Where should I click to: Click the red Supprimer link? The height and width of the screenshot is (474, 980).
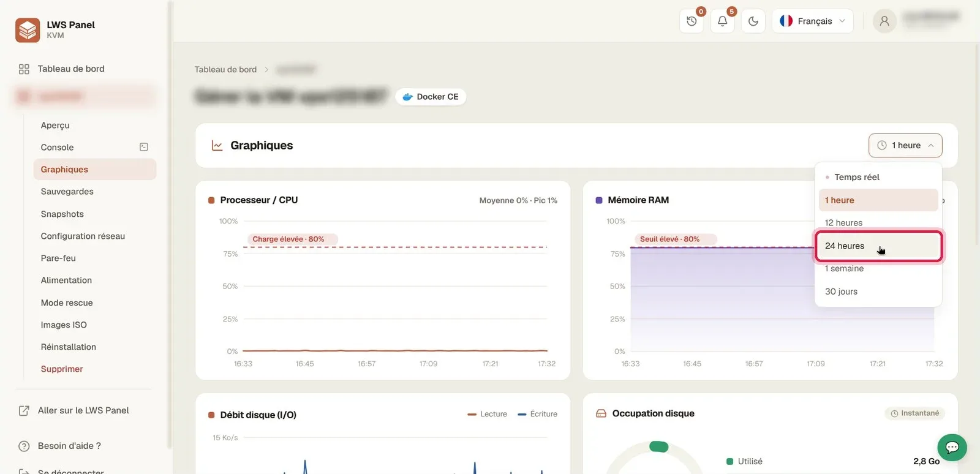[x=62, y=369]
